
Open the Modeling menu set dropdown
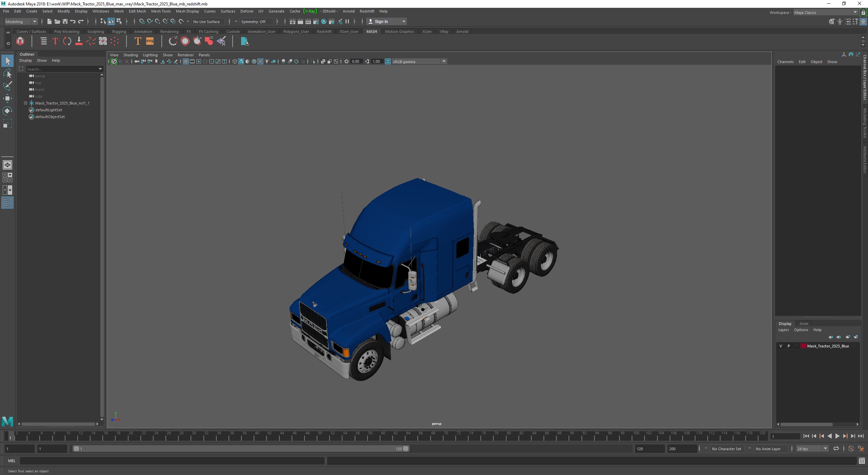[x=21, y=21]
